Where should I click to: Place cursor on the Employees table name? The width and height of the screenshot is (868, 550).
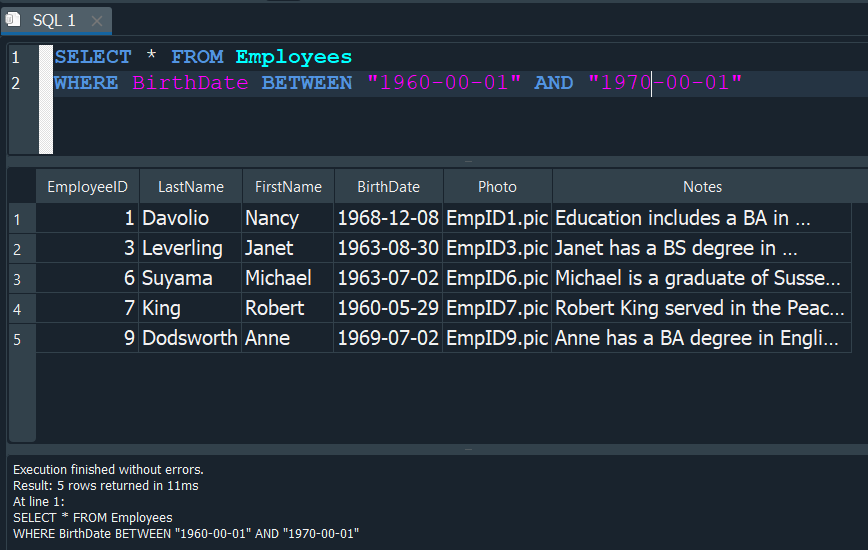tap(294, 57)
